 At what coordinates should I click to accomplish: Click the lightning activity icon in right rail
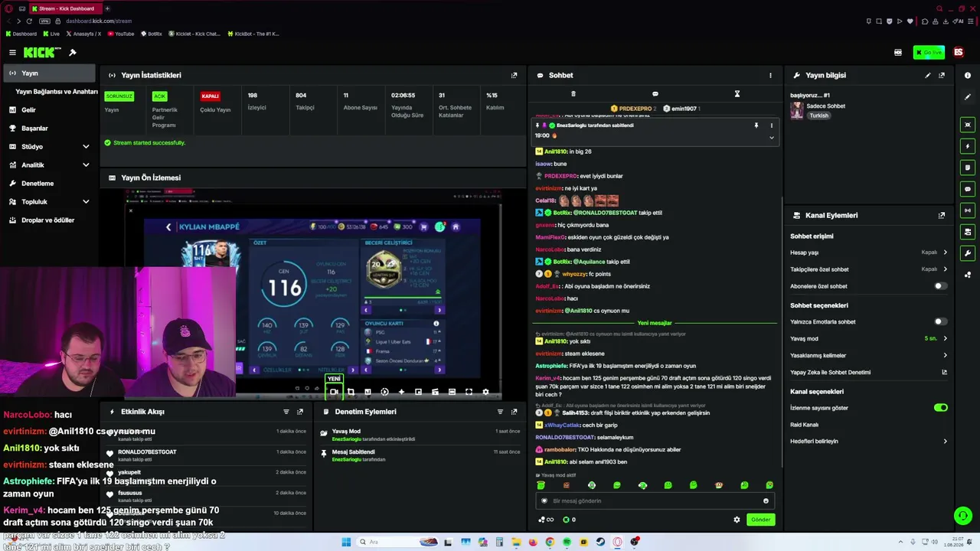tap(968, 146)
